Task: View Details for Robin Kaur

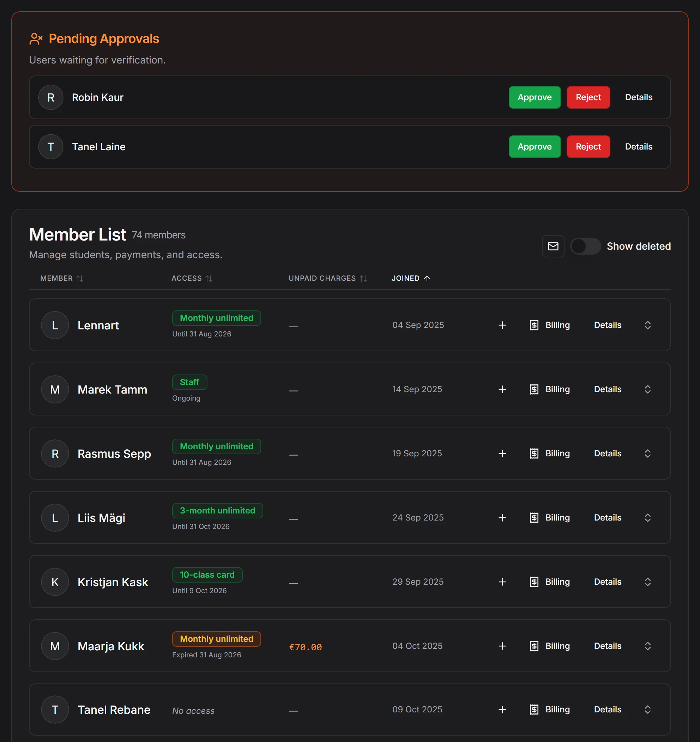Action: point(638,97)
